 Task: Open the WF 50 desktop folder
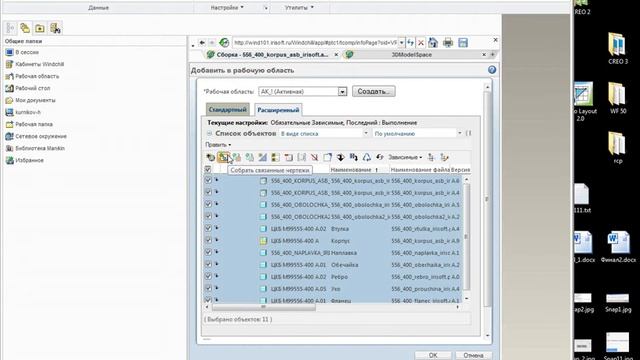618,98
